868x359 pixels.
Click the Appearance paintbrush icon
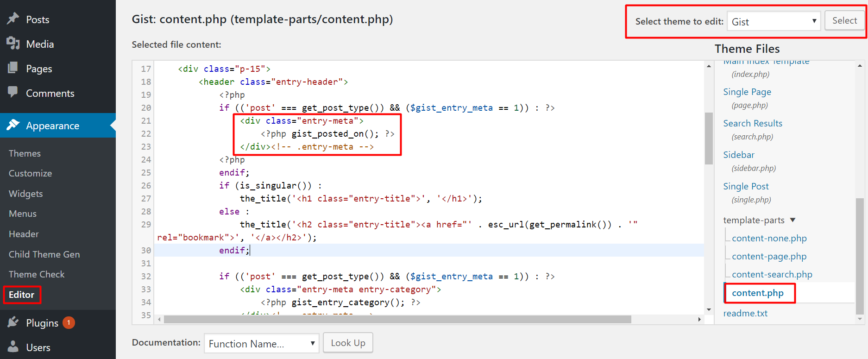coord(13,125)
